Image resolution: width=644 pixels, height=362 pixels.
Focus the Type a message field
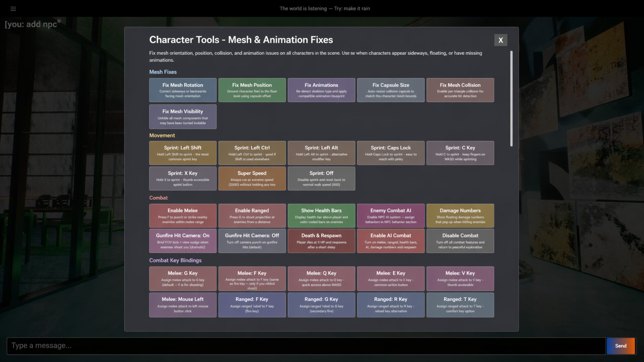(306, 346)
